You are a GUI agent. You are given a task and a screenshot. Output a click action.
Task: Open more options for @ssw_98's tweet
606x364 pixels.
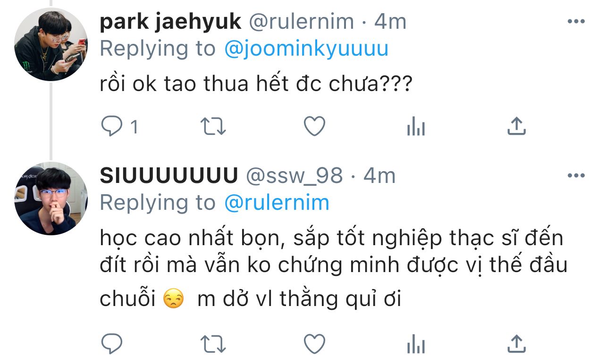pyautogui.click(x=576, y=176)
